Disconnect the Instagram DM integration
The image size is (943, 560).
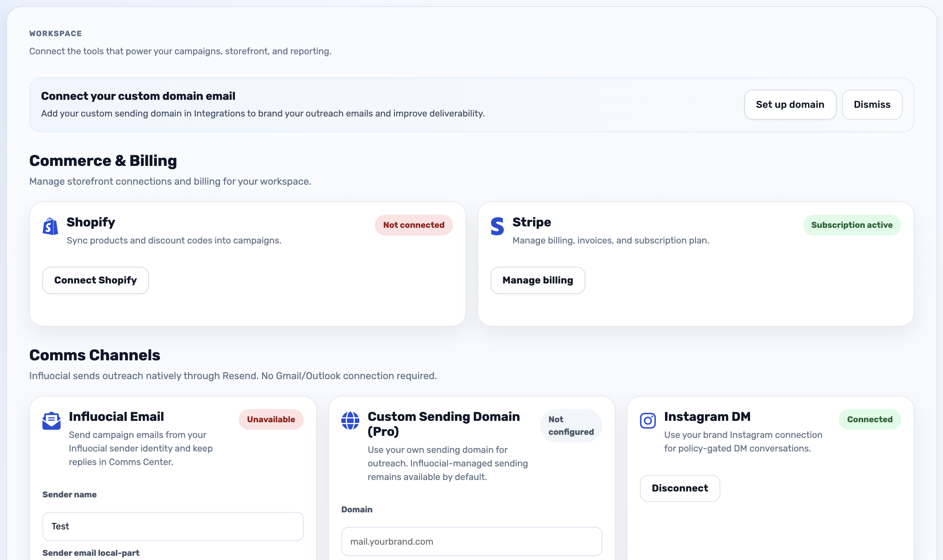click(680, 488)
